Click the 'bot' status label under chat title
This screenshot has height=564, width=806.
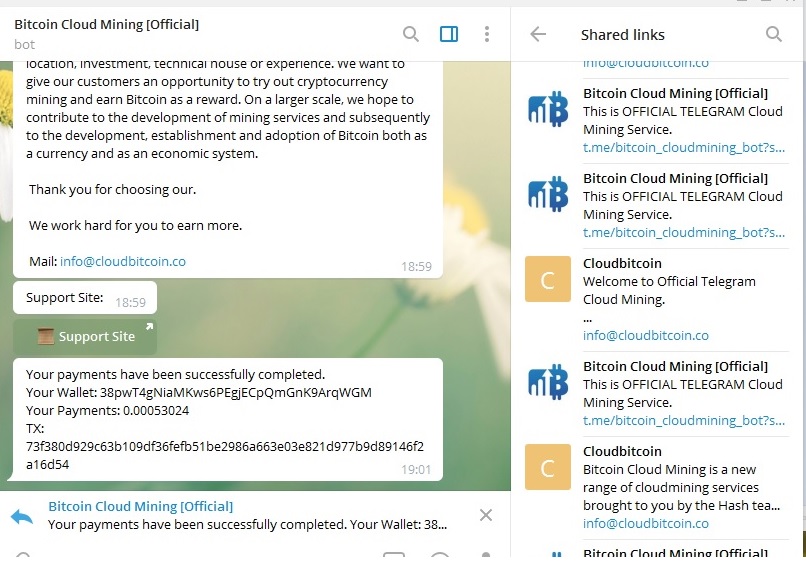tap(25, 44)
